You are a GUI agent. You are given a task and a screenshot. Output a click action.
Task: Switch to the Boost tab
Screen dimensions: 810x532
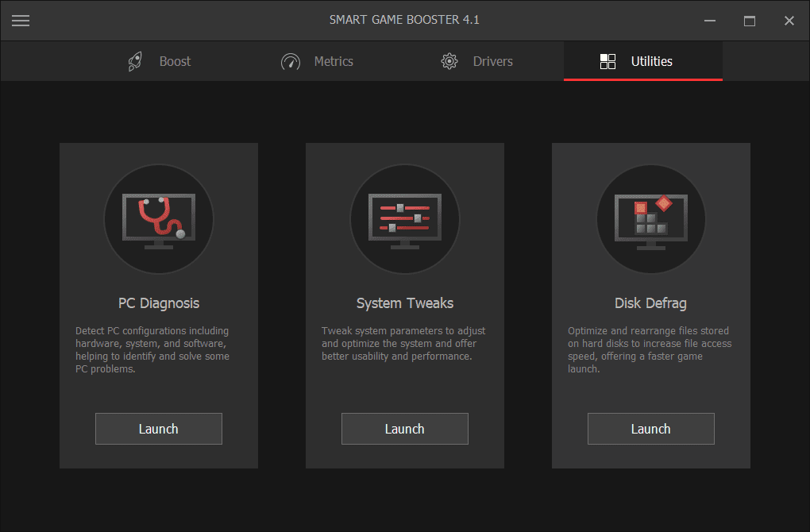point(159,61)
